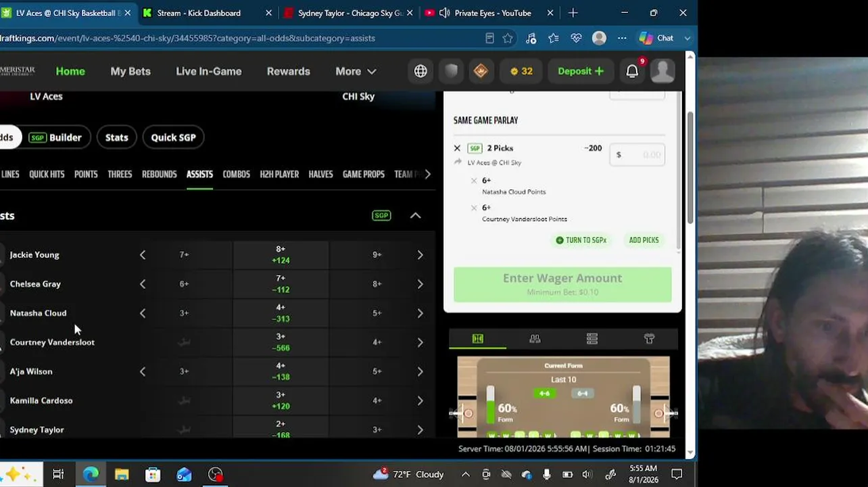Click ADD PICKS button in bet slip
Viewport: 868px width, 487px height.
click(x=644, y=240)
